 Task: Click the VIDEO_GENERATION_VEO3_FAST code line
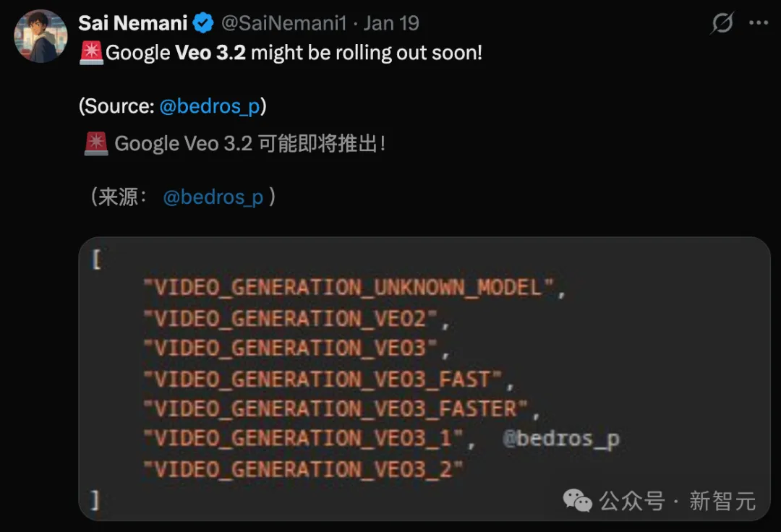pyautogui.click(x=323, y=378)
